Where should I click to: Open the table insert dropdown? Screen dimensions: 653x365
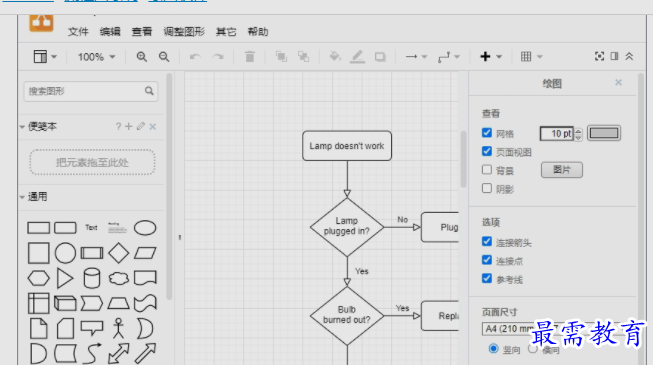tap(531, 56)
